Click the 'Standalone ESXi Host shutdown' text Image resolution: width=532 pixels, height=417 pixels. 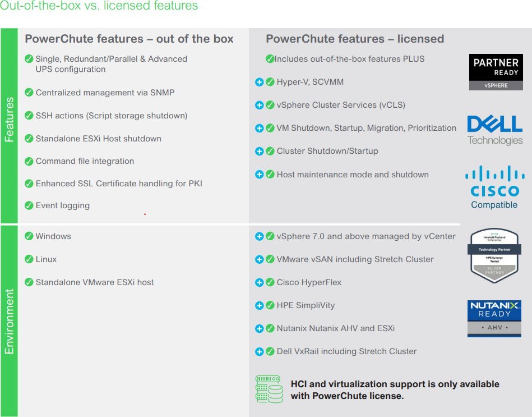pyautogui.click(x=99, y=139)
